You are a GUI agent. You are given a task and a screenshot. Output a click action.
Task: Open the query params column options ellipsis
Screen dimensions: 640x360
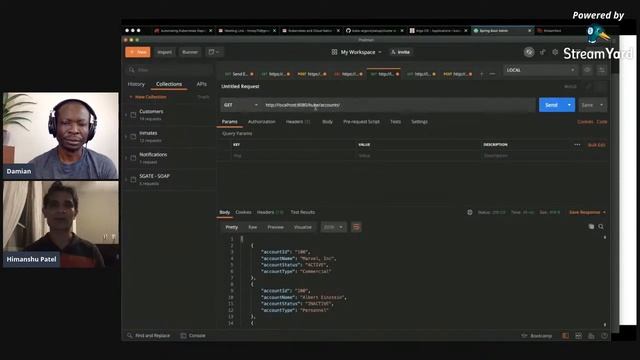pyautogui.click(x=577, y=145)
